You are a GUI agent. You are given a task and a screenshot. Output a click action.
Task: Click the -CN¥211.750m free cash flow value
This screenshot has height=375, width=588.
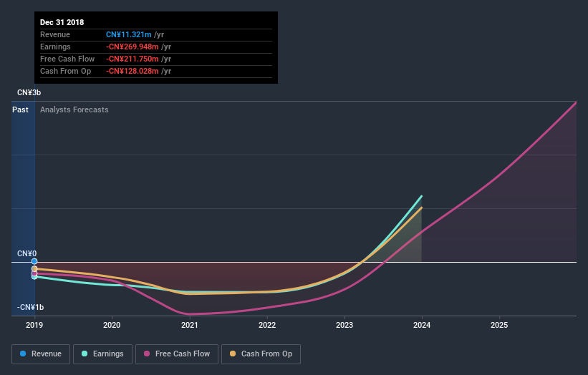click(132, 59)
